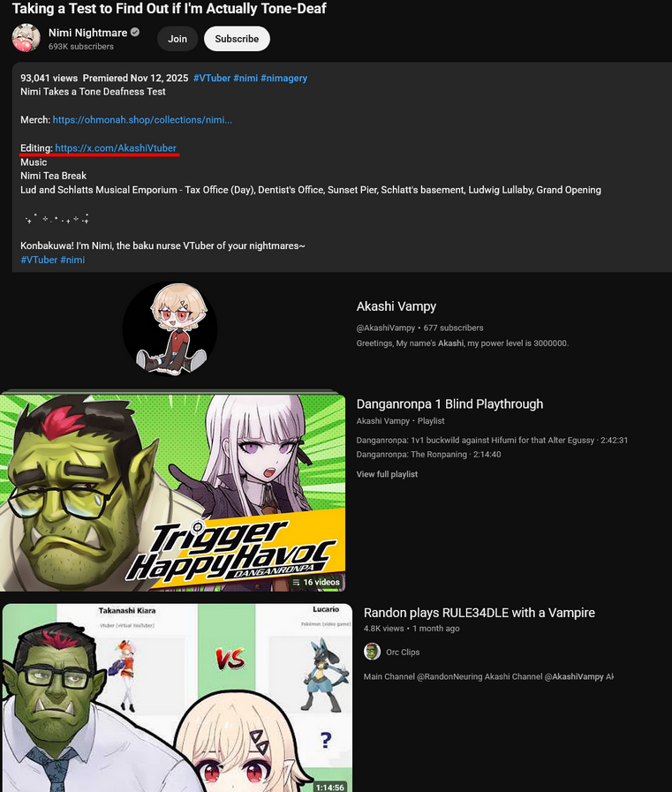The image size is (672, 792).
Task: Play the Randon plays RULE34DLE video thumbnail
Action: [177, 698]
